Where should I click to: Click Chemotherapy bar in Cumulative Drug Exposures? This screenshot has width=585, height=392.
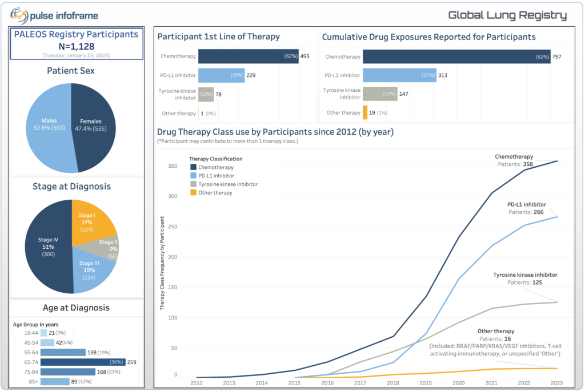pyautogui.click(x=456, y=56)
